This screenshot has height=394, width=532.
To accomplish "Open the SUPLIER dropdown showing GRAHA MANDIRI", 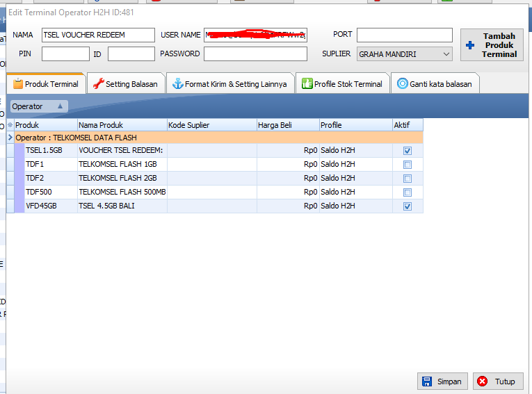I will pyautogui.click(x=446, y=54).
